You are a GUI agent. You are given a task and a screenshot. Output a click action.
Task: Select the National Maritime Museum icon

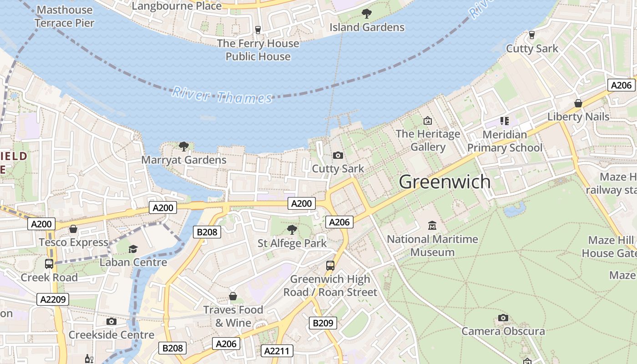[432, 225]
